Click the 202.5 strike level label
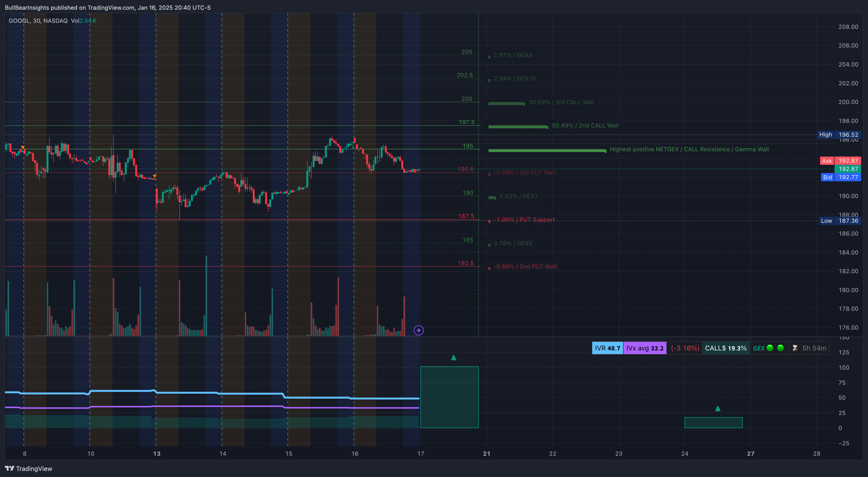868x477 pixels. coord(465,75)
